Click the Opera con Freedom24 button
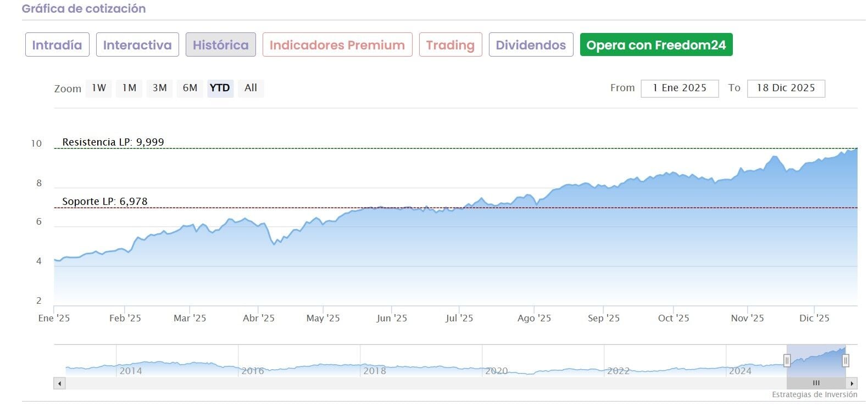Viewport: 868px width, 412px height. 656,45
